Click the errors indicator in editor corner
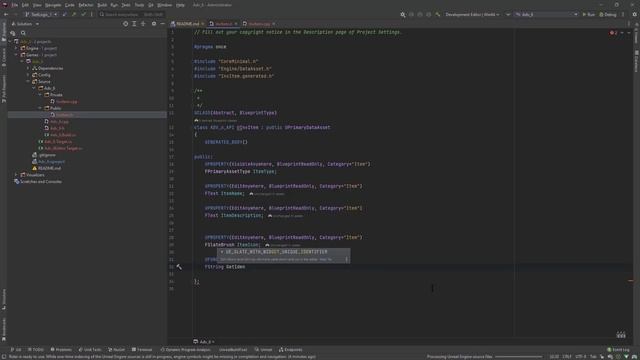640x360 pixels. pos(613,33)
